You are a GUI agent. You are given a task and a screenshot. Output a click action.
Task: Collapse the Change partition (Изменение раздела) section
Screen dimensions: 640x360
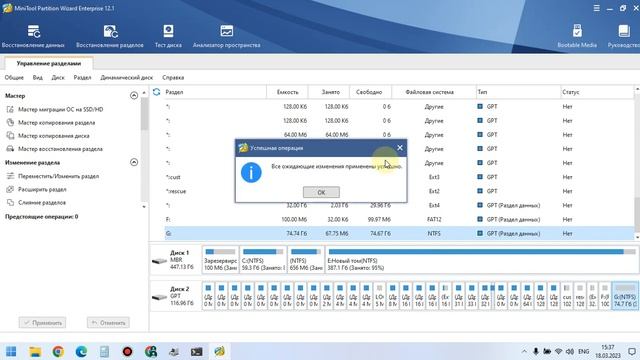pyautogui.click(x=134, y=162)
